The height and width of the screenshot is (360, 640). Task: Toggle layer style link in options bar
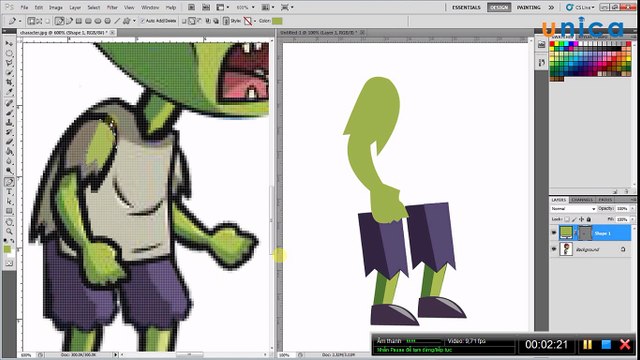pos(226,21)
